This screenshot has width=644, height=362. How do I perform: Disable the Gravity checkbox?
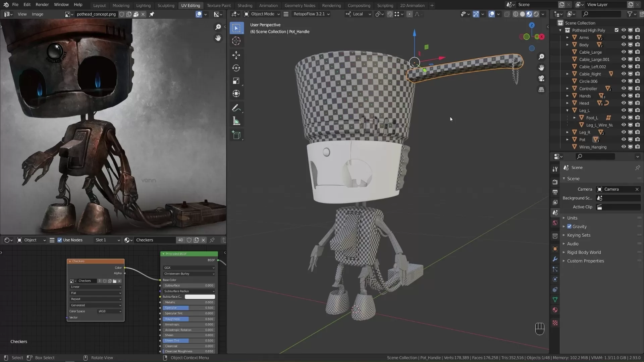569,227
